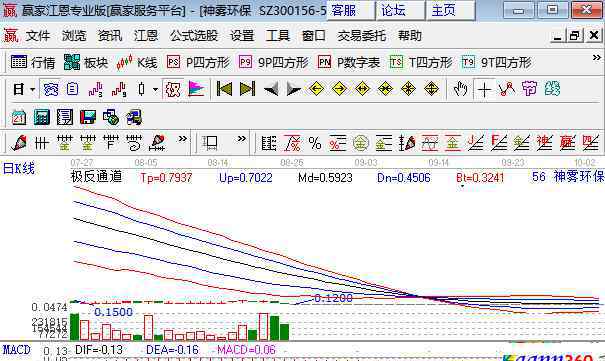Select the percent % retracement tool
Viewport: 605px width, 361px height.
315,143
